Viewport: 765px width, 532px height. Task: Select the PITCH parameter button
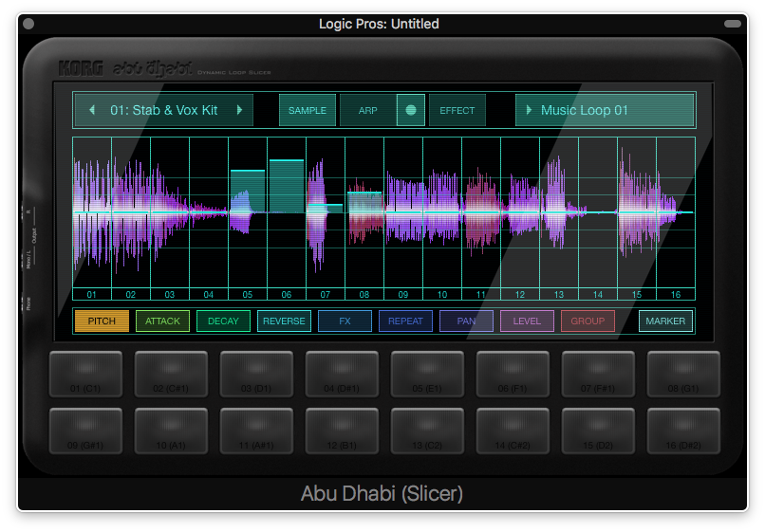[102, 321]
